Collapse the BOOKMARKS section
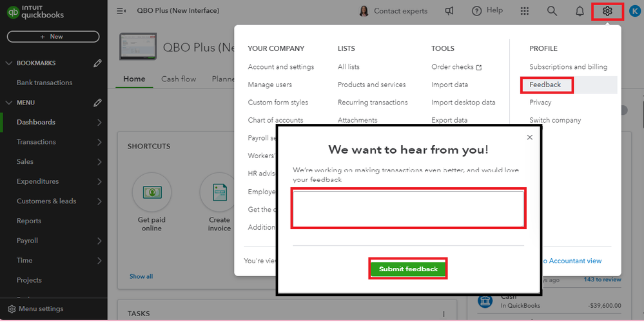This screenshot has height=322, width=644. [9, 63]
